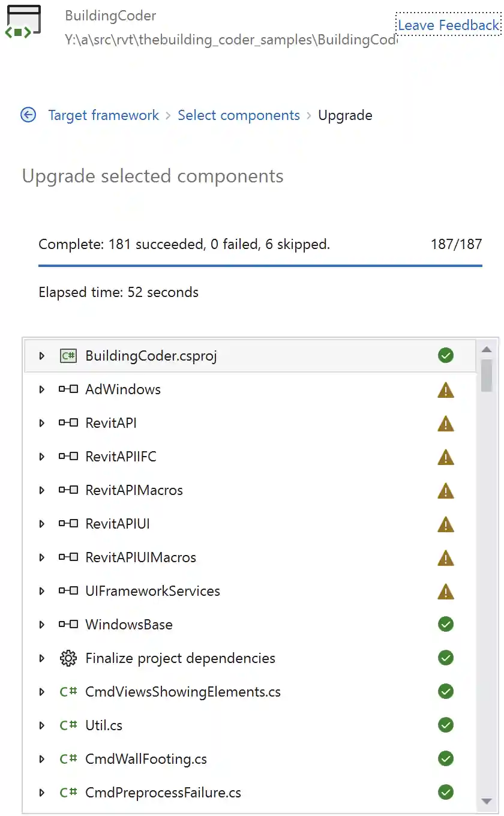Screen dimensions: 504x816
Task: Switch to the Select components step
Action: pyautogui.click(x=239, y=115)
